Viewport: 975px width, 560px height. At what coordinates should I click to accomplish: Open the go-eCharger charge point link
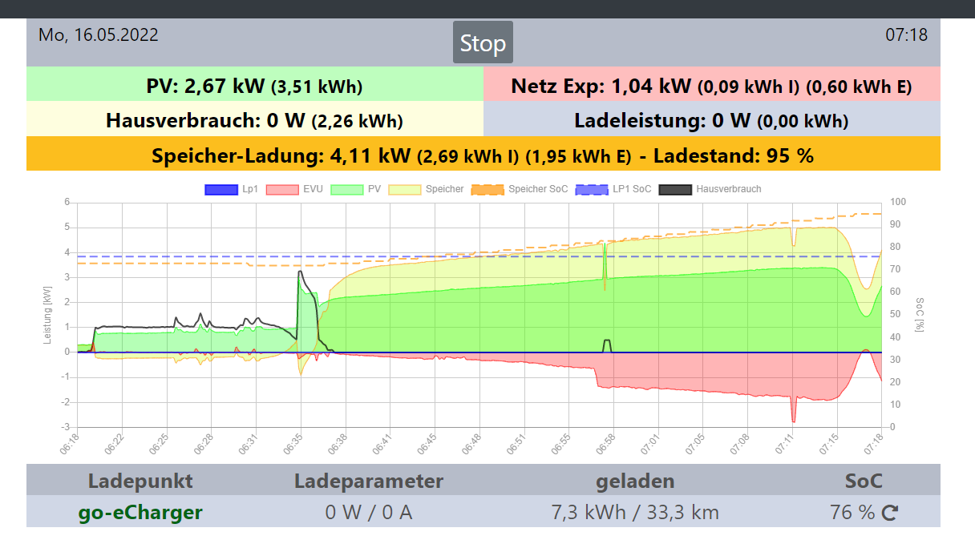tap(140, 512)
